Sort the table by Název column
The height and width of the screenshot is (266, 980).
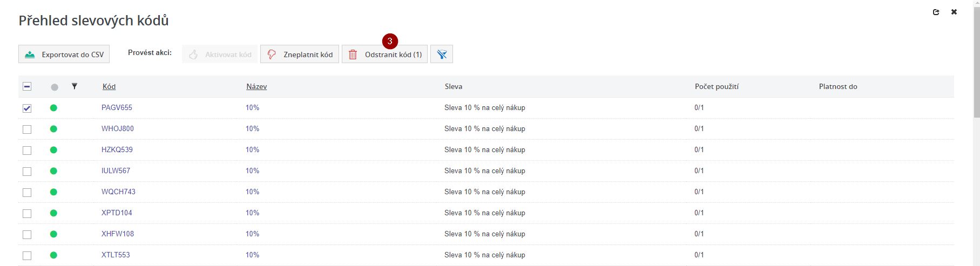pos(256,87)
